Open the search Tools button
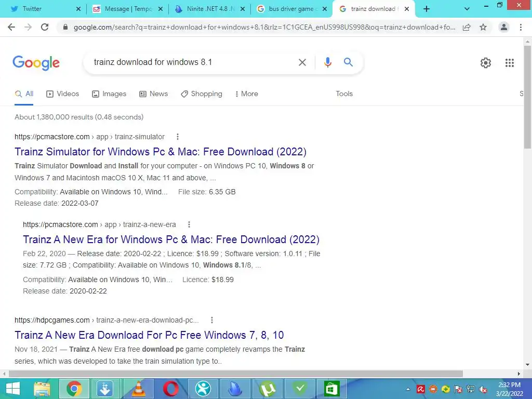This screenshot has height=399, width=532. pos(344,94)
